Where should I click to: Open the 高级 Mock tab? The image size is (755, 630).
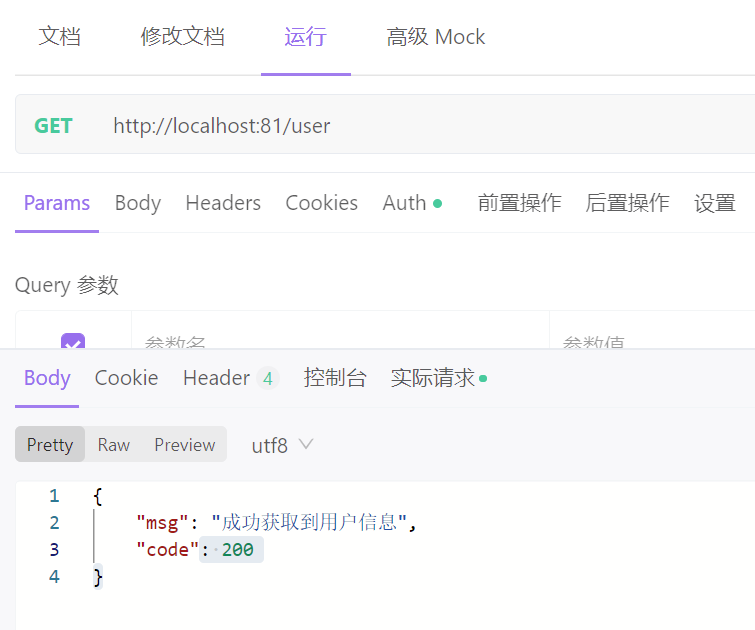pos(436,37)
